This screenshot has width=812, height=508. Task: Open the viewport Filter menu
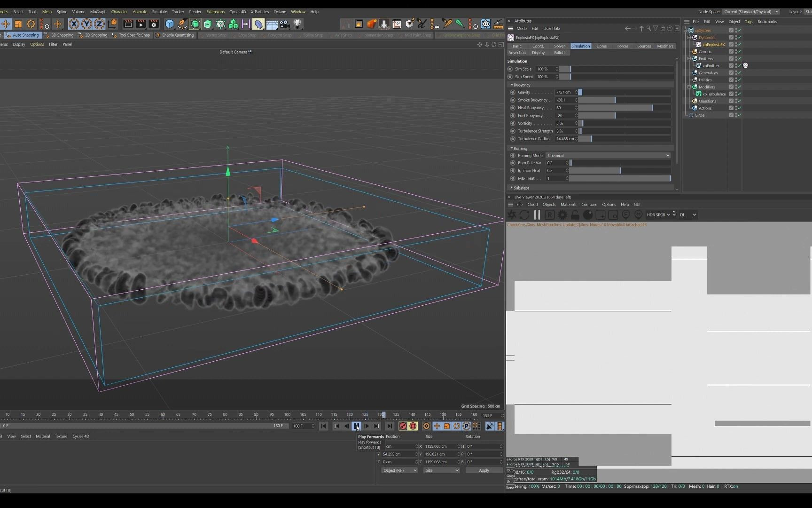point(53,44)
